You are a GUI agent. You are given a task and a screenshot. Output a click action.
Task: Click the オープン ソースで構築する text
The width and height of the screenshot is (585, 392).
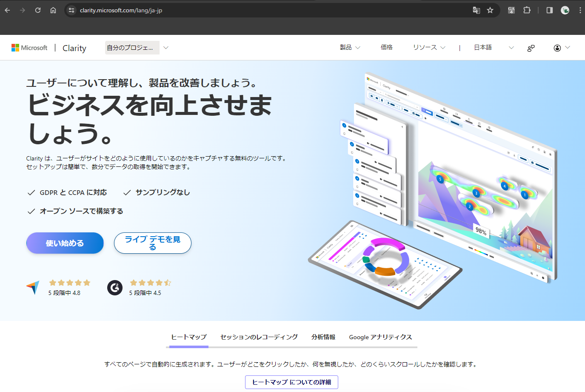click(x=82, y=212)
